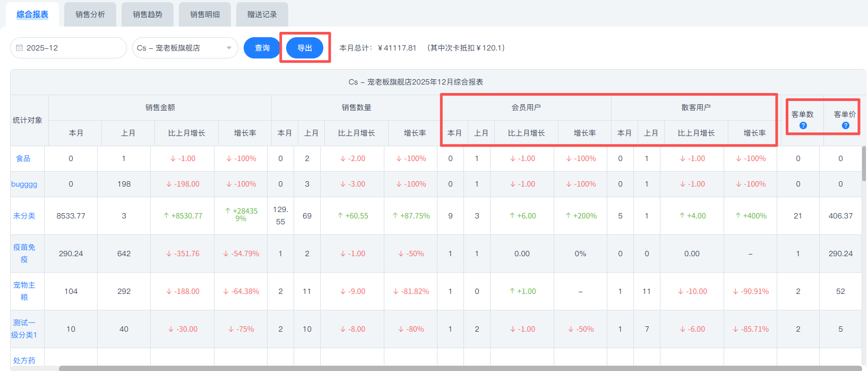Viewport: 868px width, 371px height.
Task: Switch to the 销售分析 tab
Action: (90, 14)
